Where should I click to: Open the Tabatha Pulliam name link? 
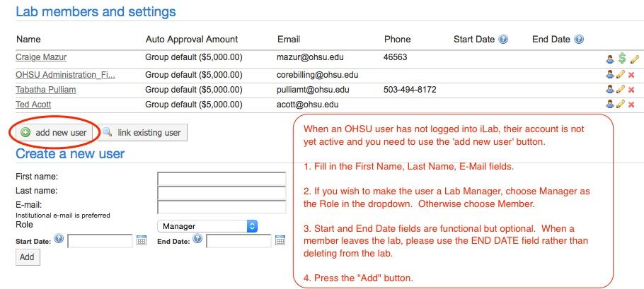coord(45,90)
